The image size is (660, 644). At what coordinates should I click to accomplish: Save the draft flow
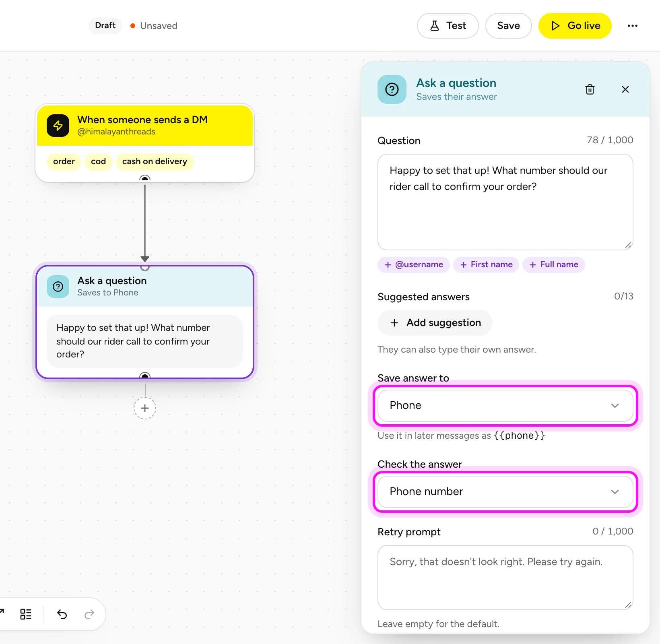coord(509,26)
